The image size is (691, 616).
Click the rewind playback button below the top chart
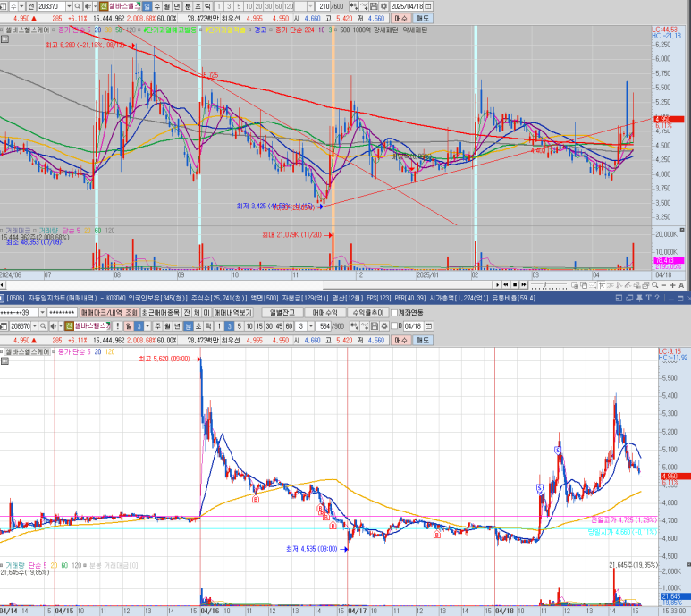click(x=505, y=285)
